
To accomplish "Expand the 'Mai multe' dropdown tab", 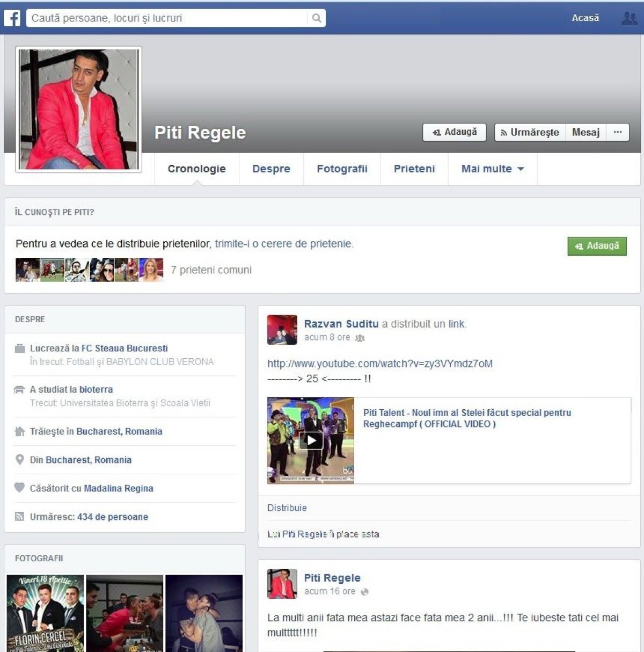I will (x=492, y=169).
